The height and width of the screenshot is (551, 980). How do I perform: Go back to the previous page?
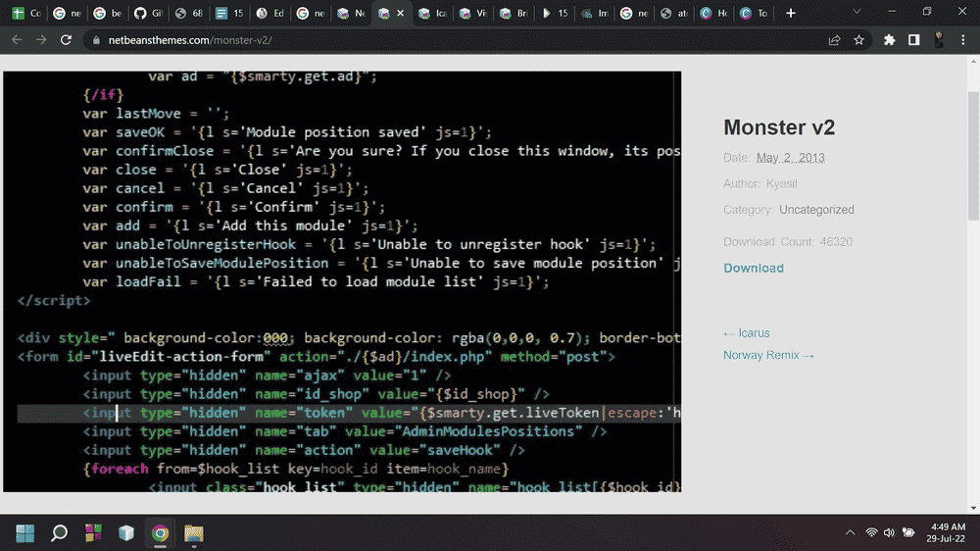click(x=17, y=40)
